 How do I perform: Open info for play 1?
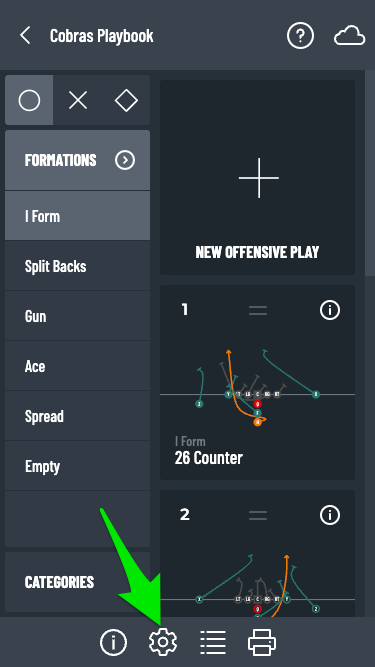[330, 310]
